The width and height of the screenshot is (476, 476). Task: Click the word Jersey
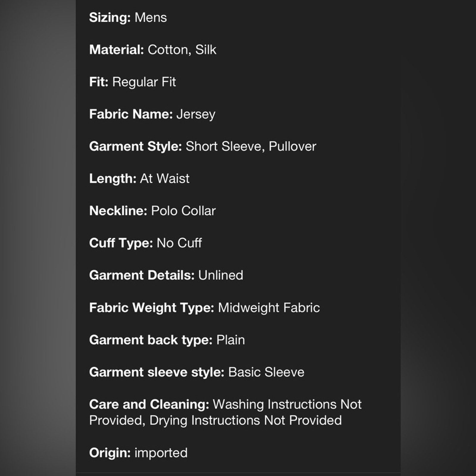pyautogui.click(x=196, y=115)
